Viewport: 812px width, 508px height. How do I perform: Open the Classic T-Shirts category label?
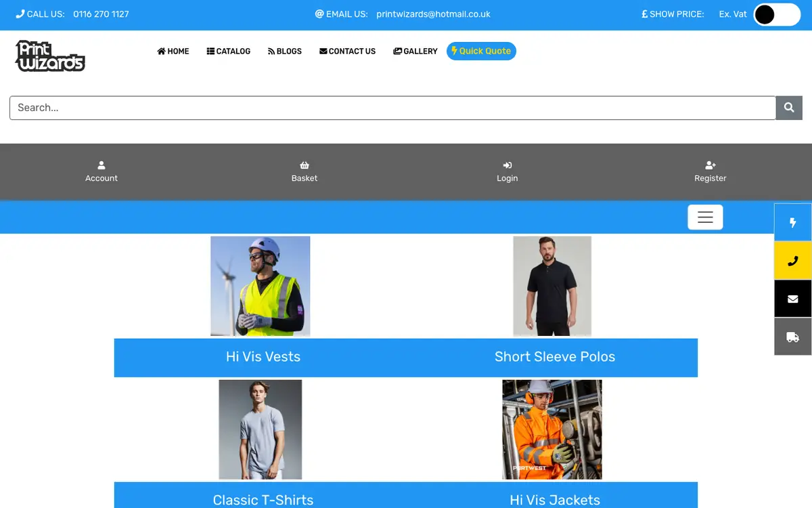263,500
